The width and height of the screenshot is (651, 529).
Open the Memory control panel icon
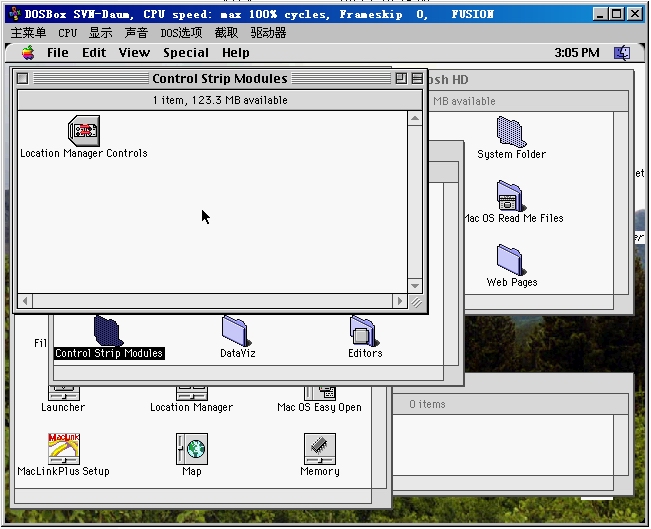tap(320, 449)
